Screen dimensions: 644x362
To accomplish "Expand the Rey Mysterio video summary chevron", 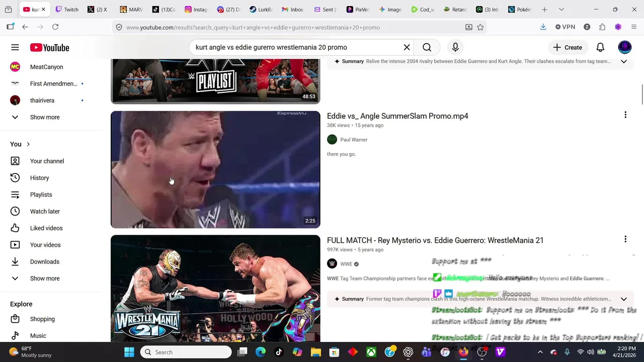I will point(623,299).
